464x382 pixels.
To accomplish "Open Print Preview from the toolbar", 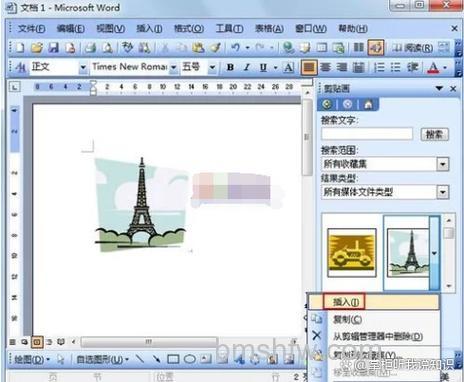I will [107, 48].
